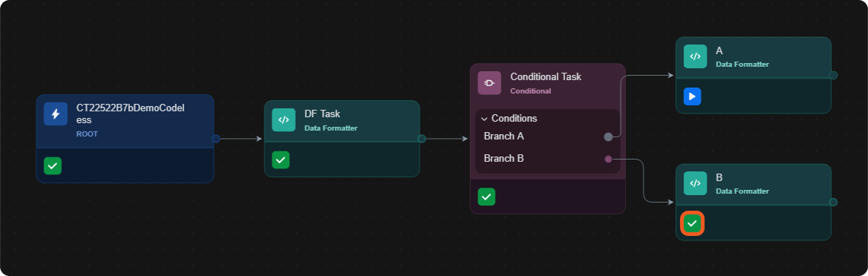Click node A's output port
Image resolution: width=868 pixels, height=276 pixels.
click(833, 75)
